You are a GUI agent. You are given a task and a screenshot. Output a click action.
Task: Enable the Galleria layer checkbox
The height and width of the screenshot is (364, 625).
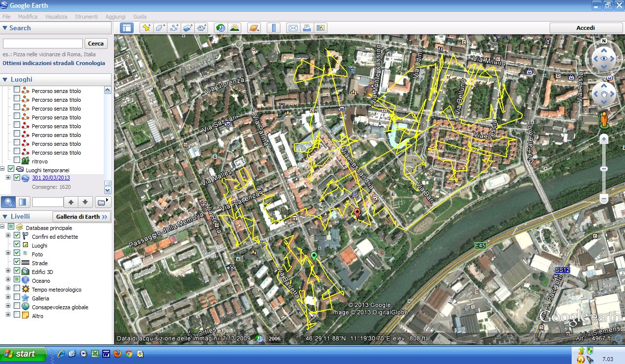[17, 298]
